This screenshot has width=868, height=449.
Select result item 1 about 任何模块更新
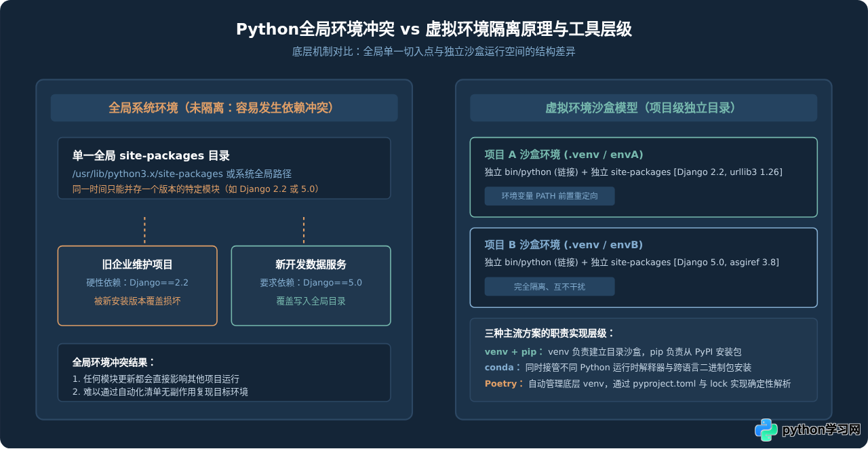[x=156, y=379]
